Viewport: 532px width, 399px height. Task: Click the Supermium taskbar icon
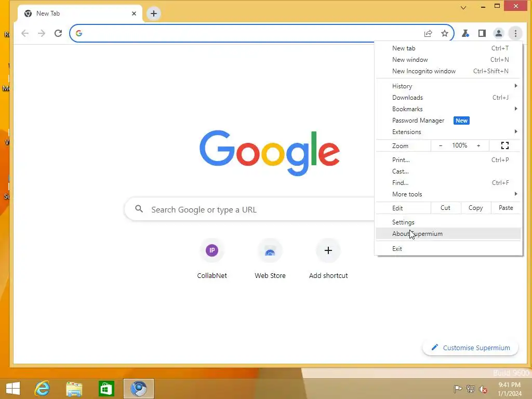pyautogui.click(x=138, y=389)
